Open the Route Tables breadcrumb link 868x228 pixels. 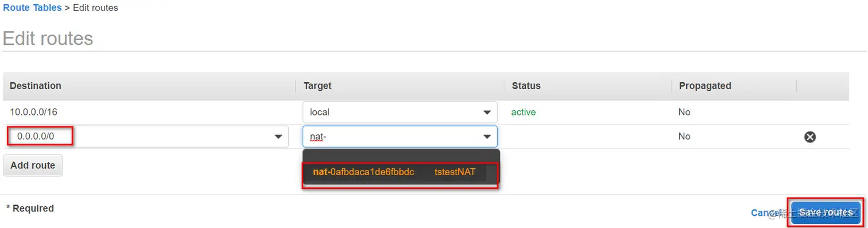click(x=32, y=8)
